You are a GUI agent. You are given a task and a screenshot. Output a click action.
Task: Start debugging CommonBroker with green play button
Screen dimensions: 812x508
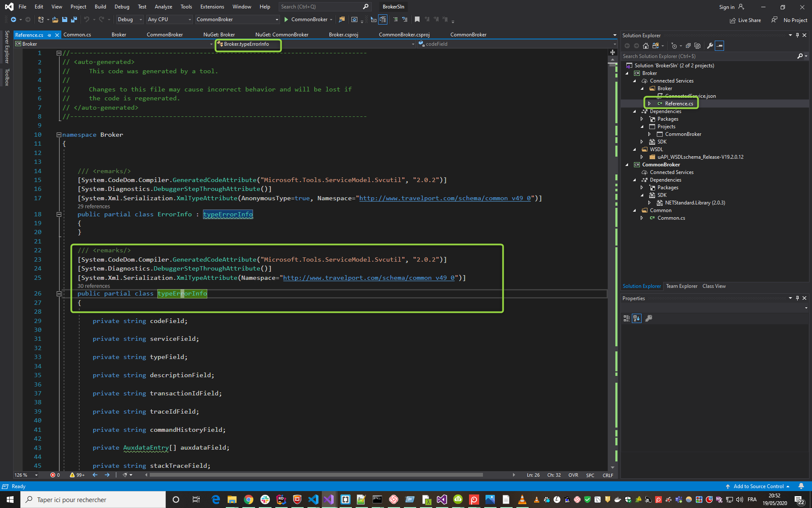pyautogui.click(x=286, y=19)
